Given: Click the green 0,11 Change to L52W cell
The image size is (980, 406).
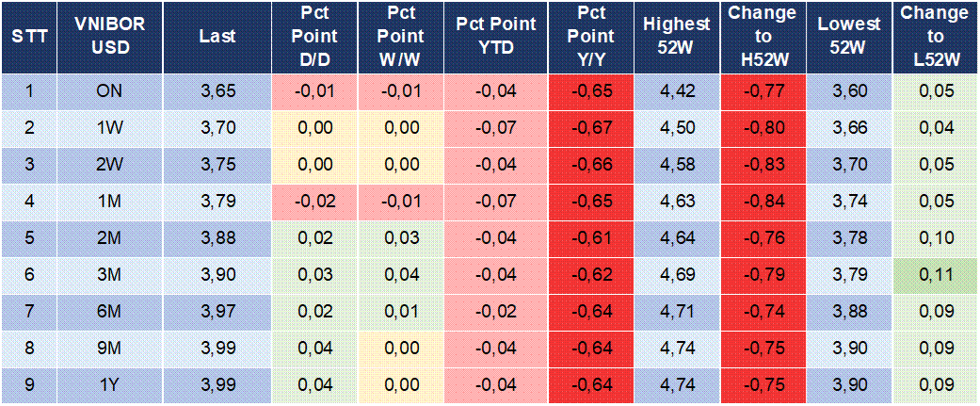Looking at the screenshot, I should pos(936,275).
